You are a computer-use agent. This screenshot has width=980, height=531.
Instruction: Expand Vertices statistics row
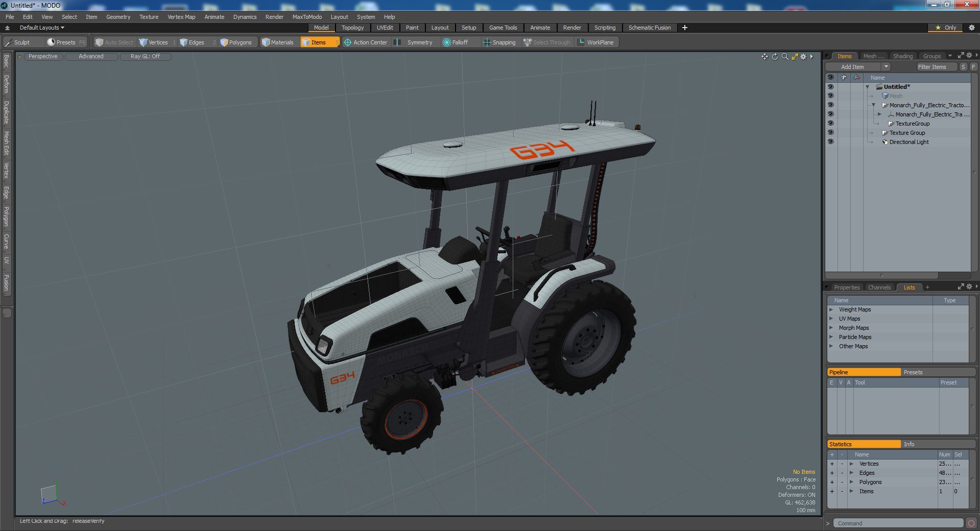tap(851, 464)
